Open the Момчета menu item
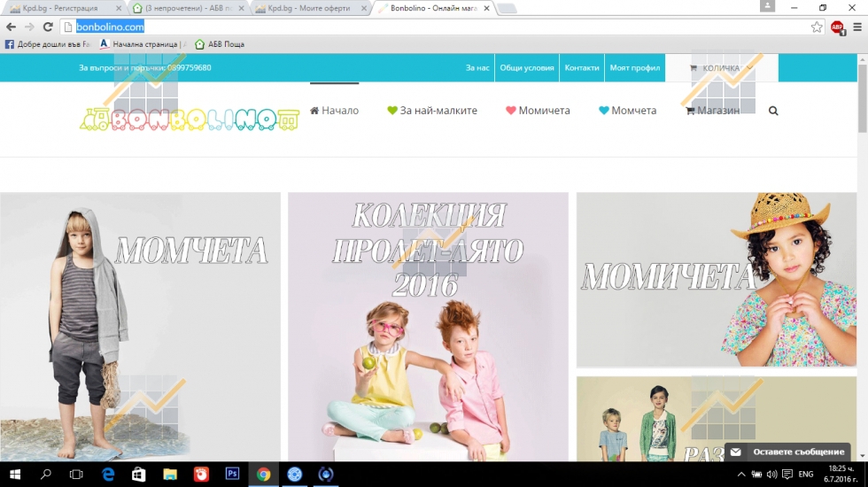Viewport: 868px width, 487px height. pyautogui.click(x=628, y=111)
